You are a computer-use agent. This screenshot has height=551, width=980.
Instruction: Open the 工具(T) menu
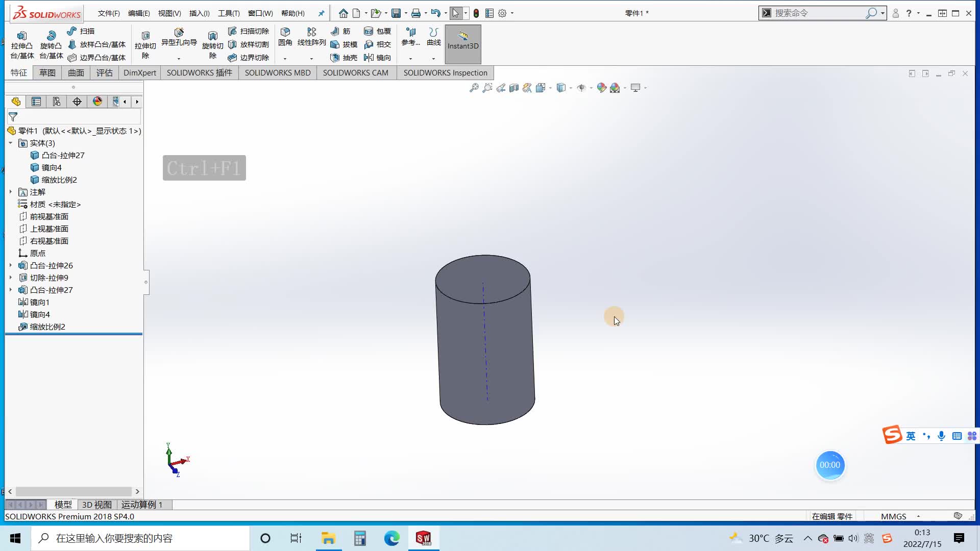pyautogui.click(x=228, y=13)
